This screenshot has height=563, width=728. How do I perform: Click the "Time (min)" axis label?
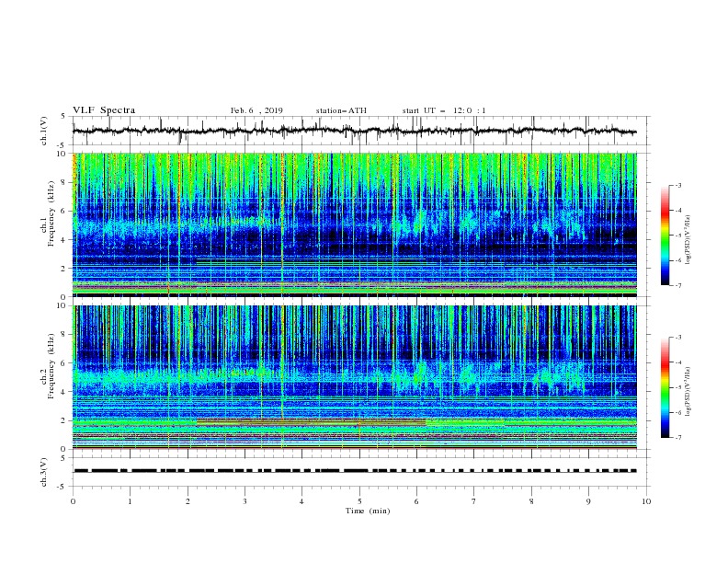coord(368,511)
